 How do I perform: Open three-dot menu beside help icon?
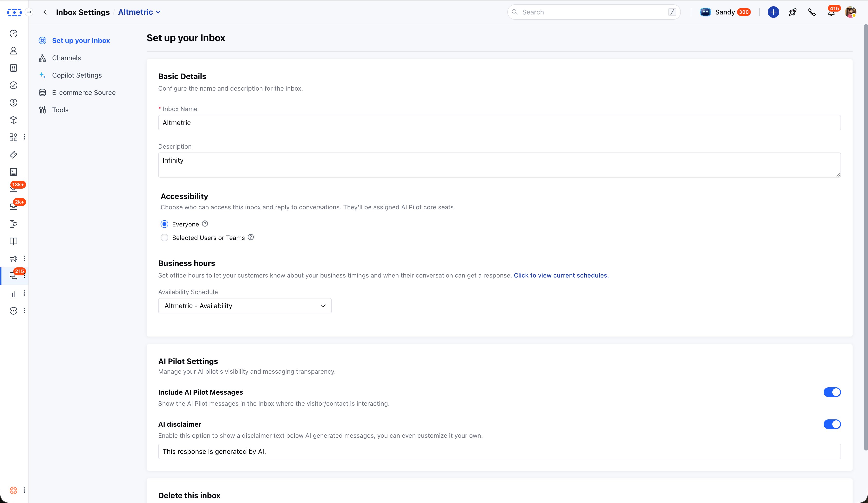pyautogui.click(x=24, y=490)
